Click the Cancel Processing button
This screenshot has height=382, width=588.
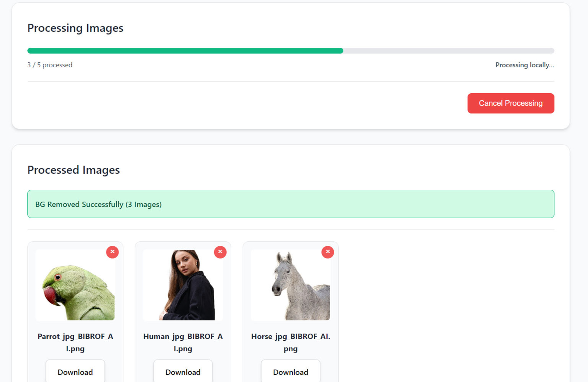point(511,103)
